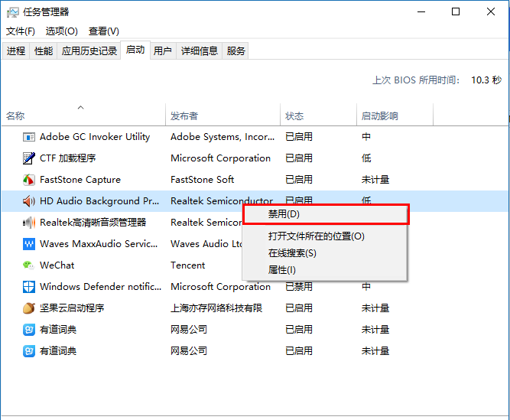Sort by the 启动影响 column header

click(x=379, y=116)
